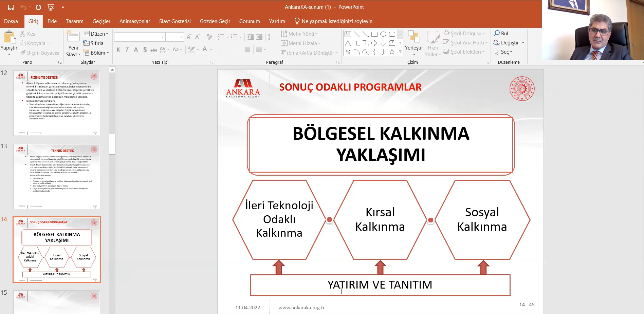Click the Kes cut button
Image resolution: width=644 pixels, height=314 pixels.
tap(27, 34)
